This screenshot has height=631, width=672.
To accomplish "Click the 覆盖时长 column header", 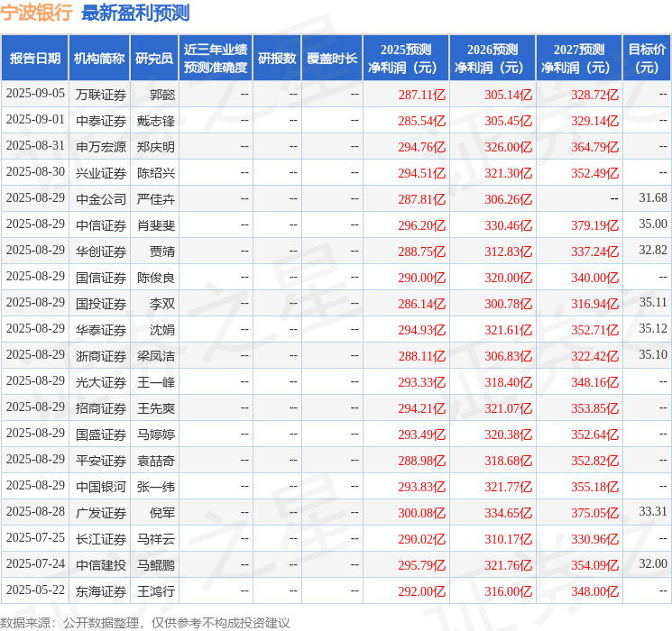I will tap(332, 59).
